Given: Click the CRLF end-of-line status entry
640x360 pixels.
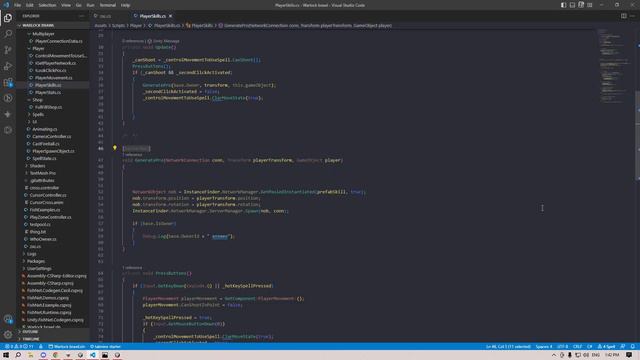Looking at the screenshot, I should 577,347.
